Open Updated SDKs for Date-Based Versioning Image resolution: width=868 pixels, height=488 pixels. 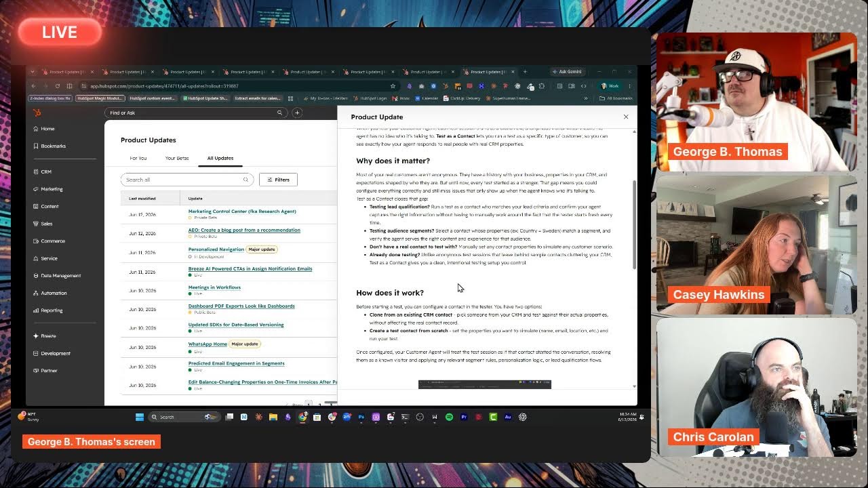click(236, 325)
